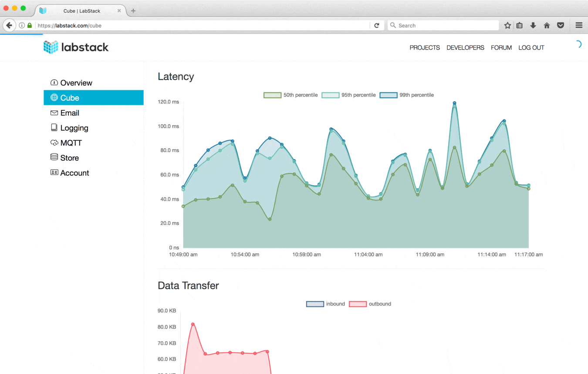Click the Overview gauge icon in sidebar
The image size is (588, 374).
point(54,82)
